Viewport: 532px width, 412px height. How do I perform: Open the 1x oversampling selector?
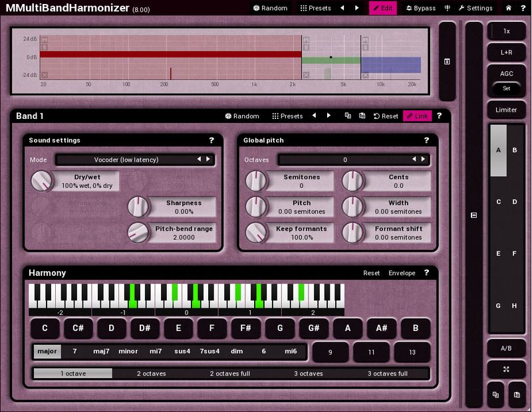506,31
